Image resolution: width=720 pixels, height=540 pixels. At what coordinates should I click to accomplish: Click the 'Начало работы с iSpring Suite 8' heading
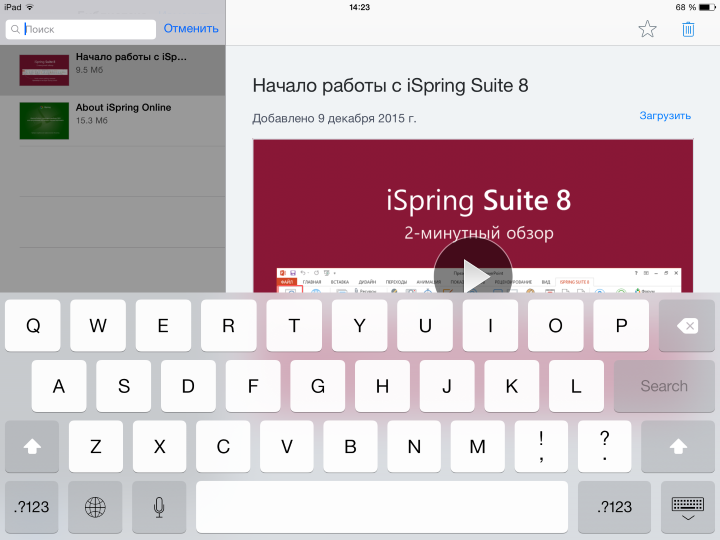(390, 85)
